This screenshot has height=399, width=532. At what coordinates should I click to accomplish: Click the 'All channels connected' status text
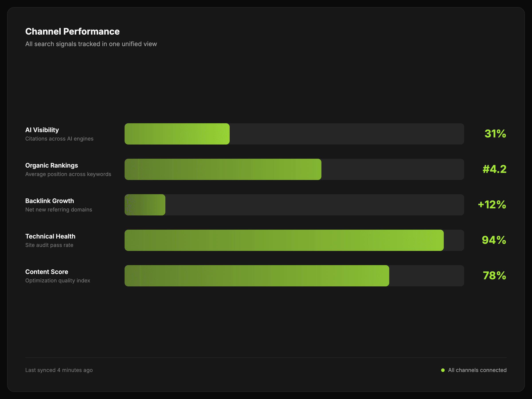(x=477, y=370)
